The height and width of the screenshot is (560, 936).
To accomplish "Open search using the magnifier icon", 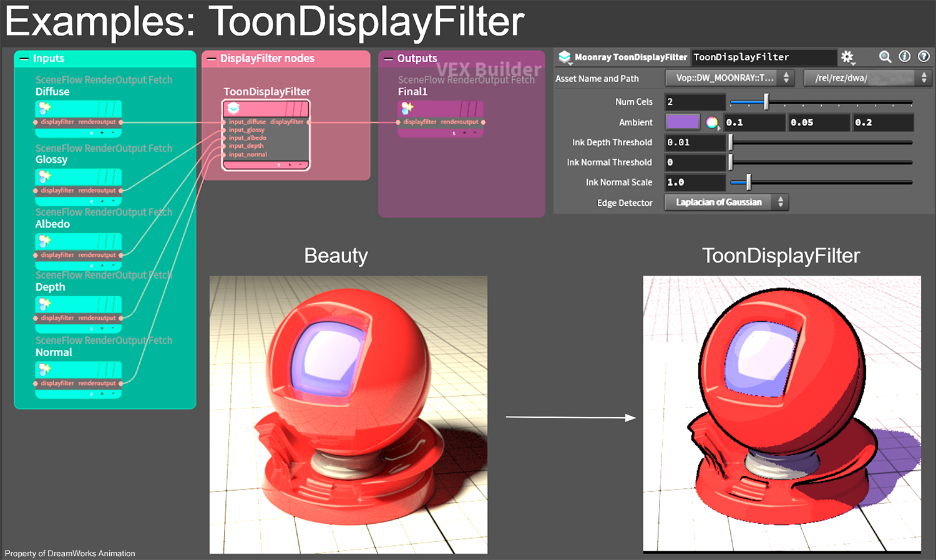I will (885, 57).
